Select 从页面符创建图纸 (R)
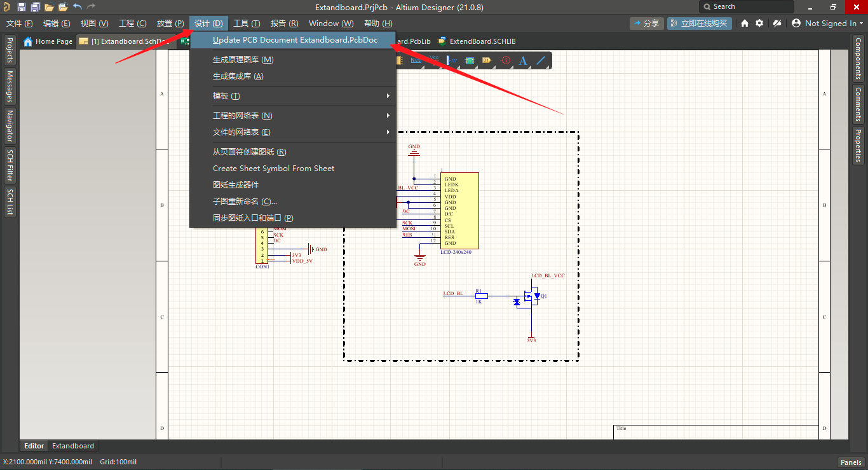 coord(293,152)
